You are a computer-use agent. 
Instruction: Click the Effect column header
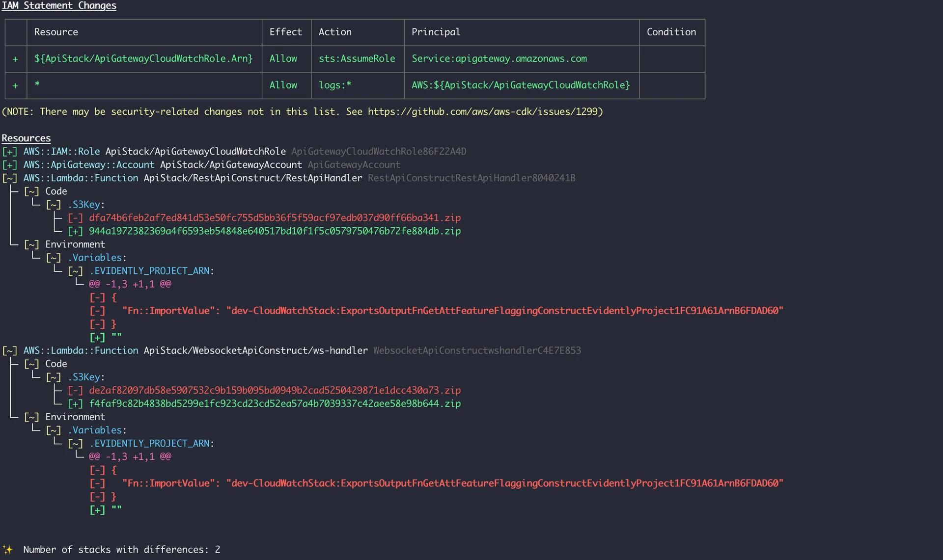point(285,32)
